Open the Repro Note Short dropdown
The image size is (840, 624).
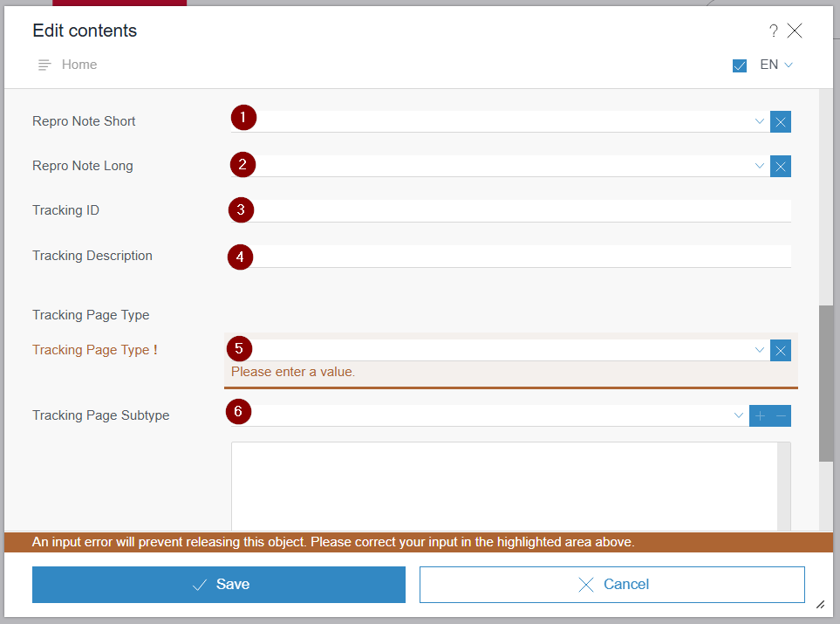click(x=759, y=121)
